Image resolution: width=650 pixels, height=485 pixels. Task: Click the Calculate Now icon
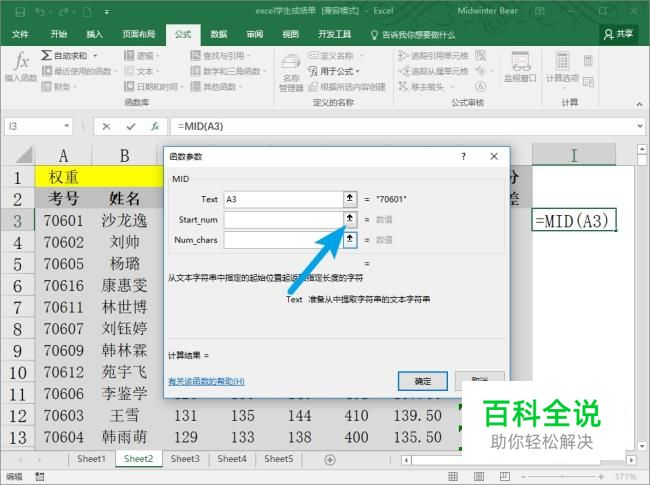pyautogui.click(x=588, y=61)
